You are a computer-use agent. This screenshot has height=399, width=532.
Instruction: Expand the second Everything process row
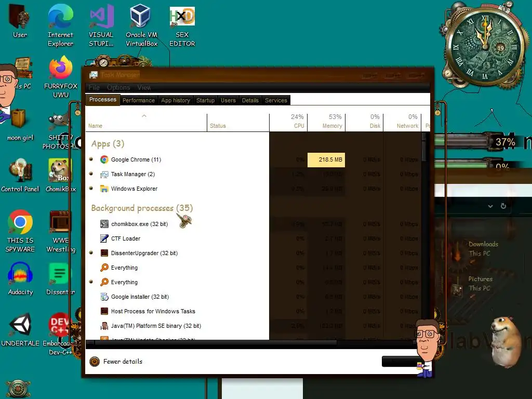point(91,282)
